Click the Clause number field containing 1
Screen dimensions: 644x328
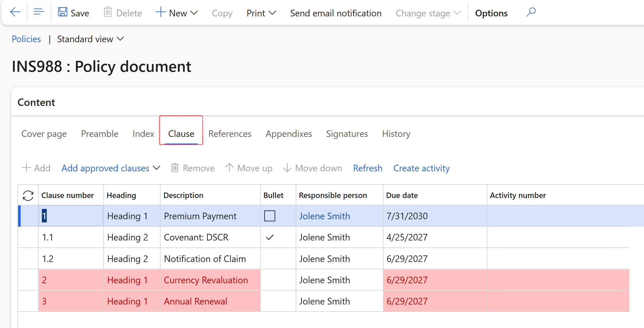click(x=71, y=216)
